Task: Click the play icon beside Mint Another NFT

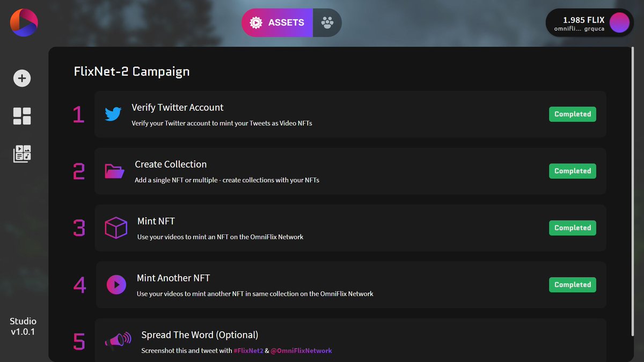Action: point(116,284)
